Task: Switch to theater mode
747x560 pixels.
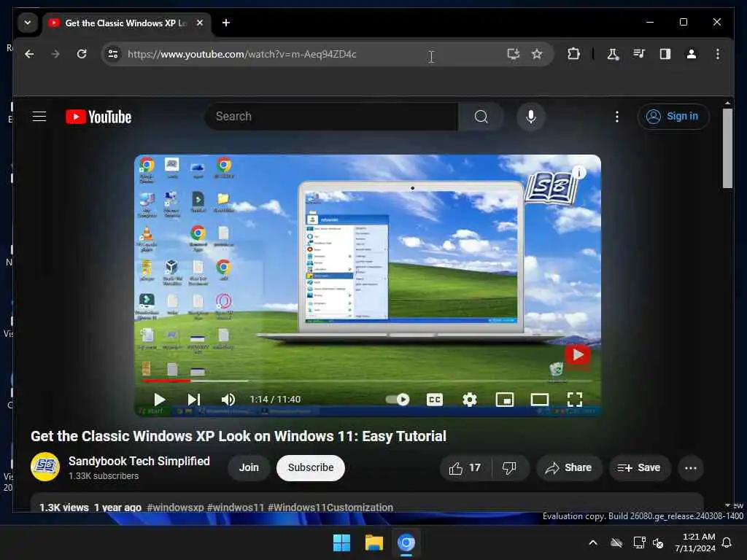Action: (x=540, y=399)
